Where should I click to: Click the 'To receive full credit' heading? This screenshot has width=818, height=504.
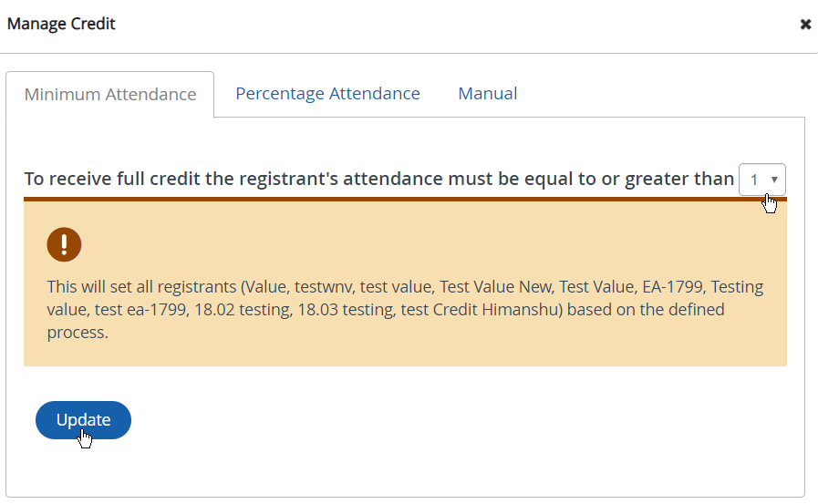(378, 179)
